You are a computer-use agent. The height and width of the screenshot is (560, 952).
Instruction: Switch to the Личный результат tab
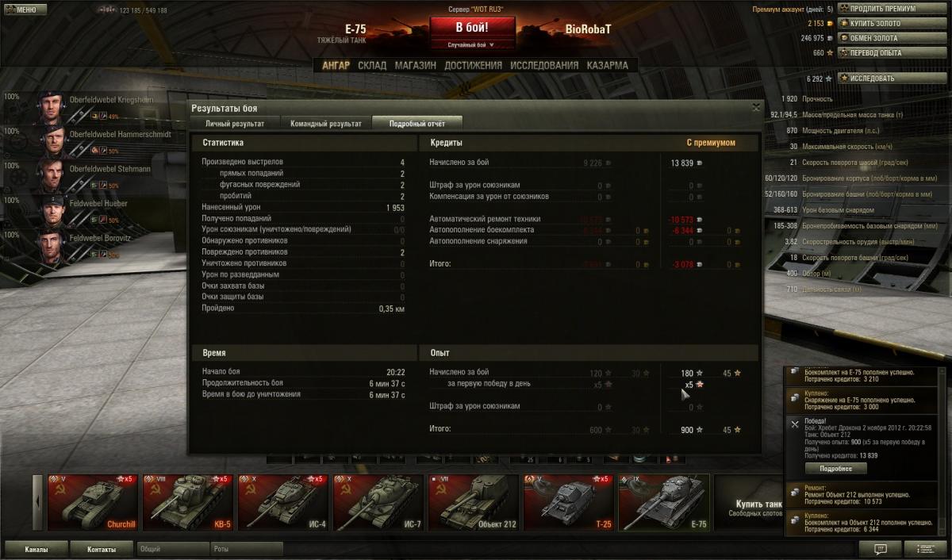(x=234, y=124)
